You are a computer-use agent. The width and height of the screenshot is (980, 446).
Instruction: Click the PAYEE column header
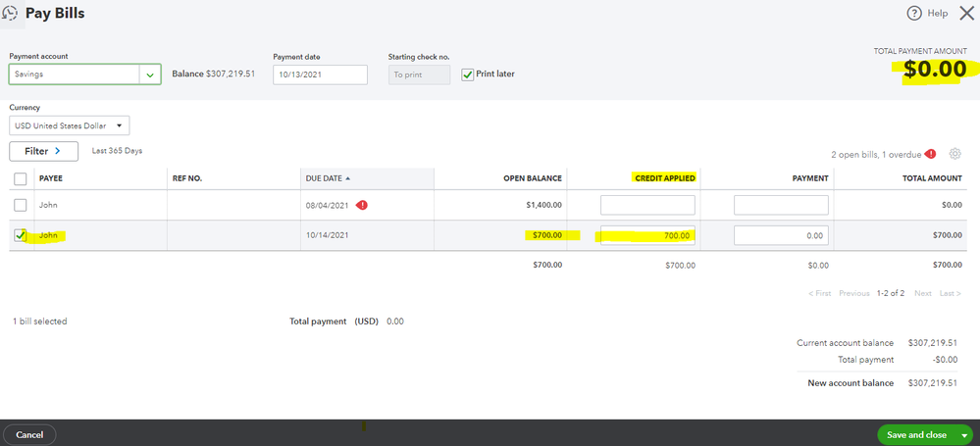pyautogui.click(x=51, y=178)
